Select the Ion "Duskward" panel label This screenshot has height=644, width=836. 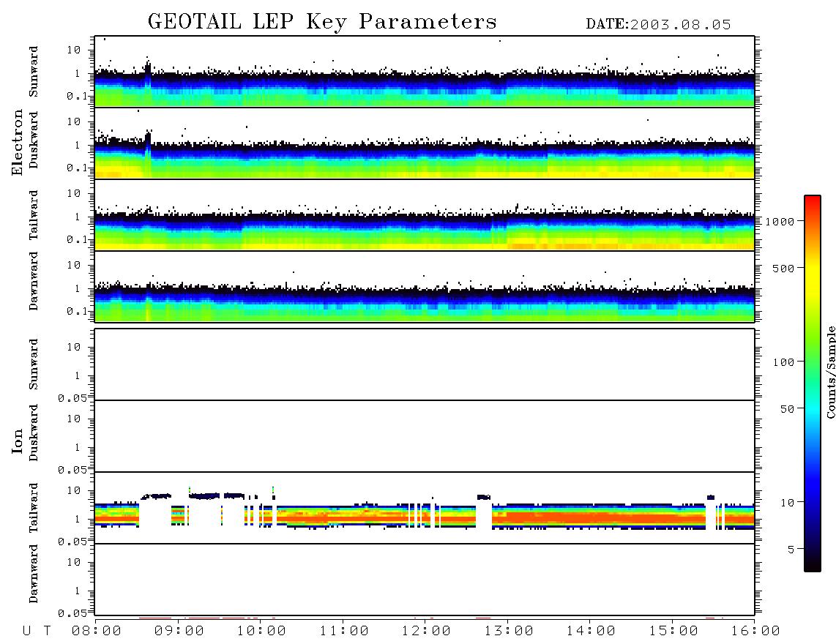coord(34,433)
